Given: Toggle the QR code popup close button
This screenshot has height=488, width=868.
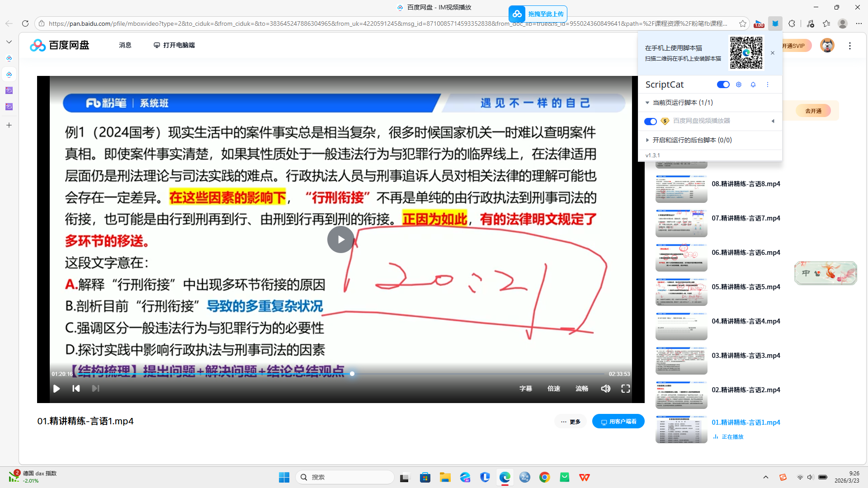Looking at the screenshot, I should [773, 53].
